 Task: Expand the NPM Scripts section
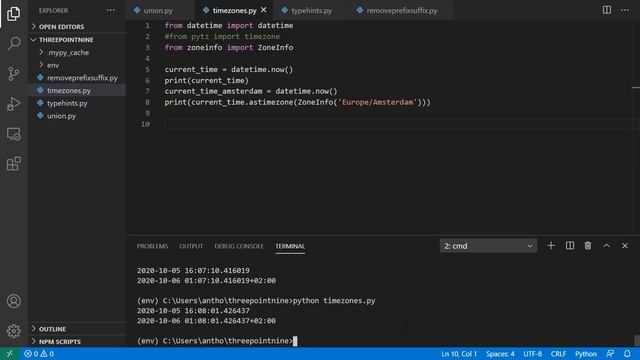click(x=77, y=342)
